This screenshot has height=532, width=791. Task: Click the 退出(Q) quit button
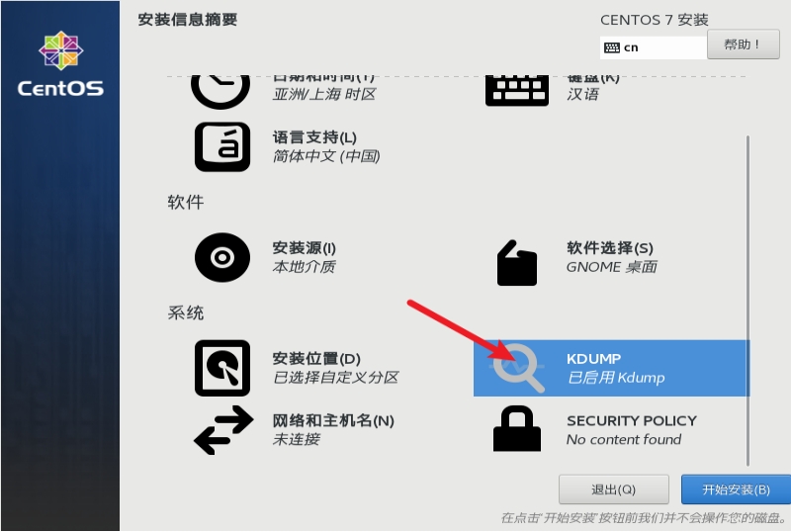(x=613, y=489)
